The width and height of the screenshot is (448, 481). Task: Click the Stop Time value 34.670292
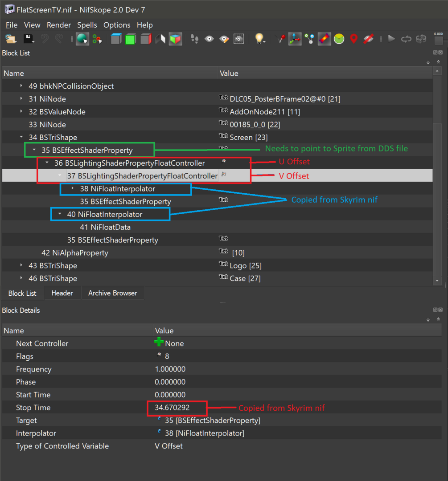172,408
